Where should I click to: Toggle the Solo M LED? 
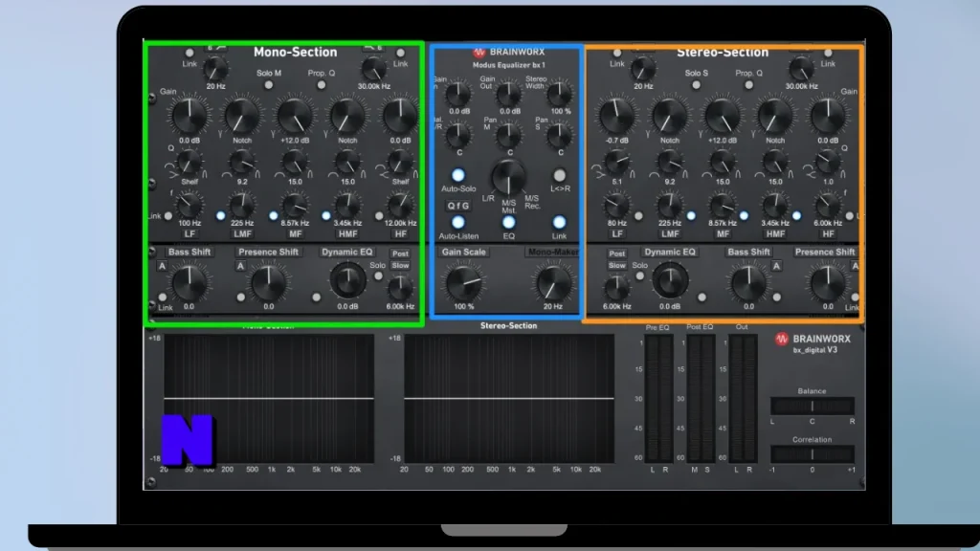tap(269, 85)
